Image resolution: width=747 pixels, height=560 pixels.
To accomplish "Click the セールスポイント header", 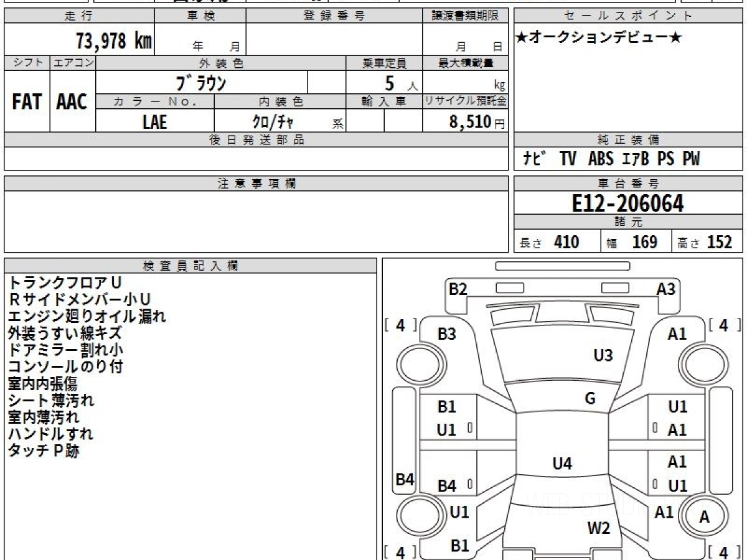I will point(629,16).
